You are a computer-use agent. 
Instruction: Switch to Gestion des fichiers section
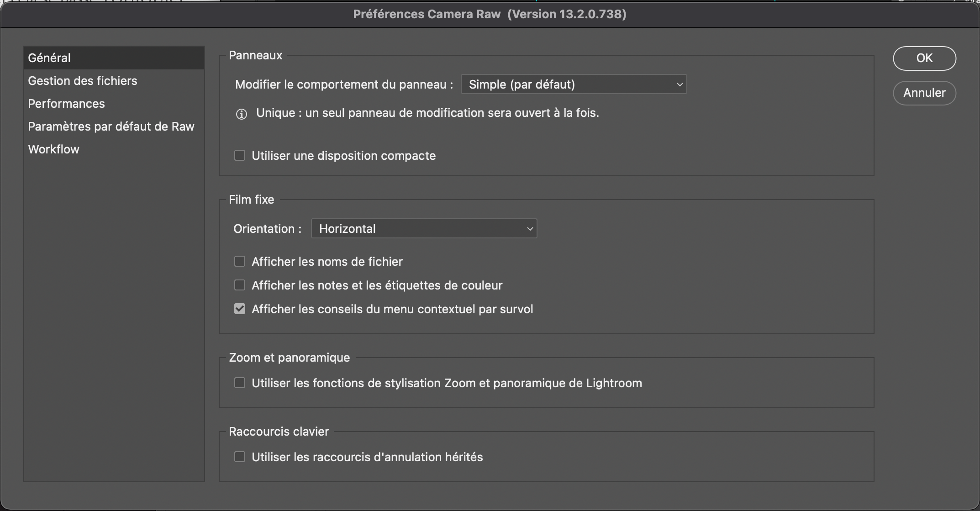pos(83,80)
